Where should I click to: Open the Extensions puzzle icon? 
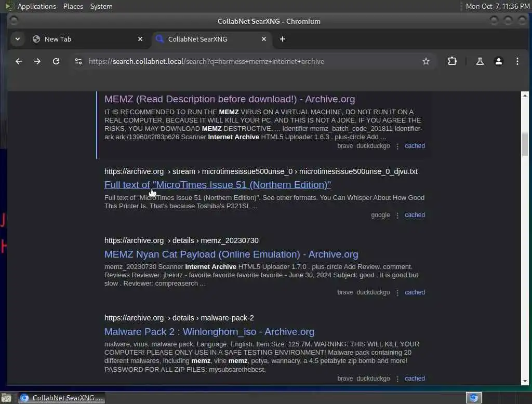point(452,61)
